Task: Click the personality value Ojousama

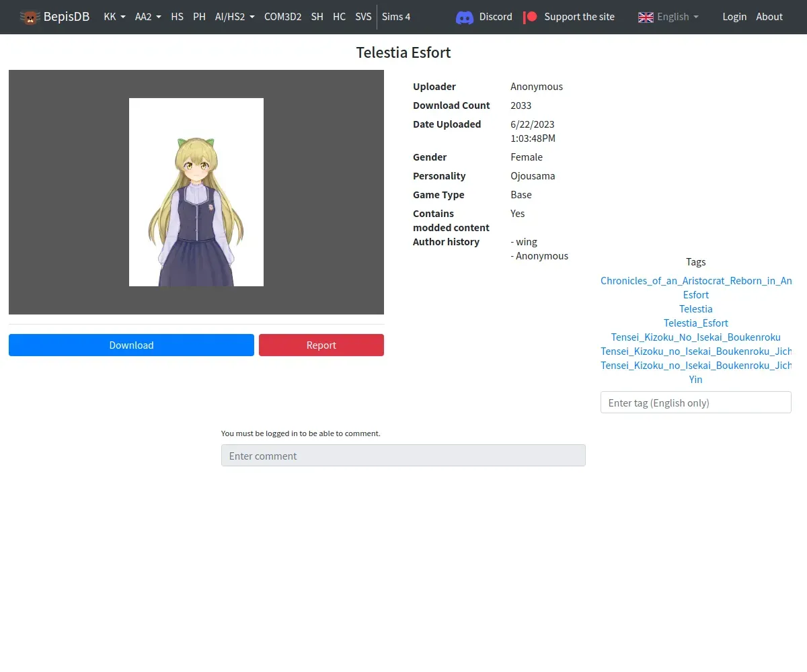Action: point(533,175)
